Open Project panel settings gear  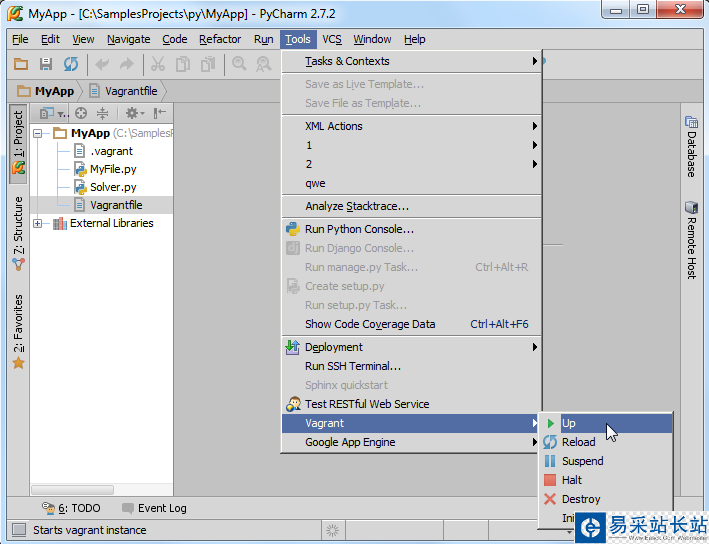tap(134, 113)
